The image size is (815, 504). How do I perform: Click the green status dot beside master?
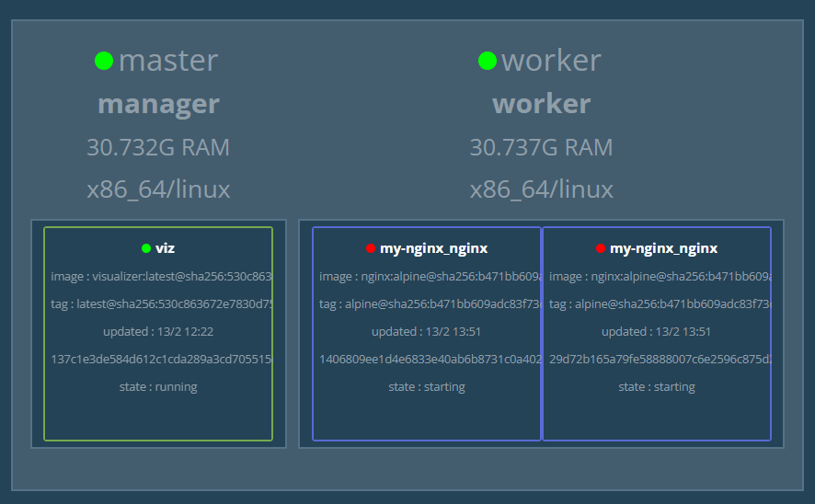click(104, 61)
